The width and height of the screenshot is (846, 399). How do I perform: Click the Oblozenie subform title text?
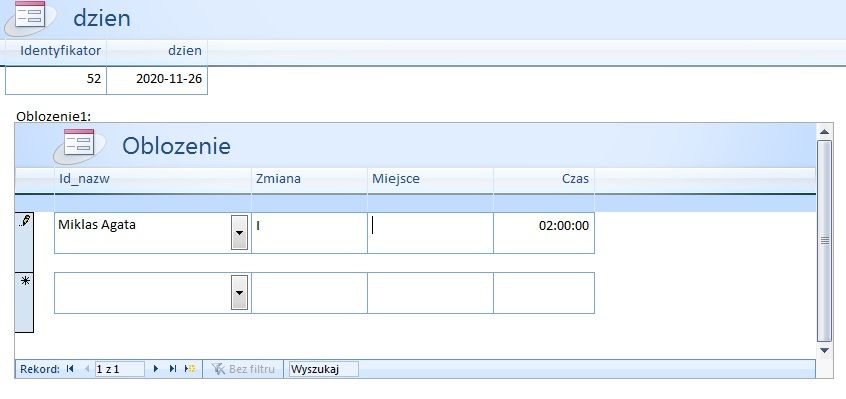point(176,146)
